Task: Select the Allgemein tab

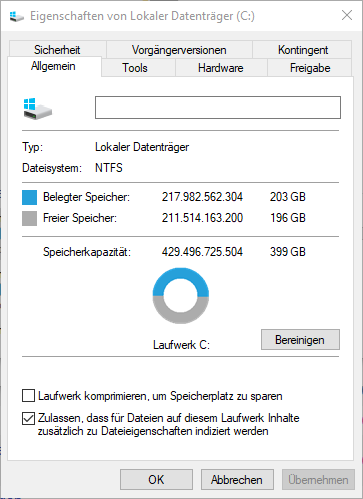Action: (54, 66)
